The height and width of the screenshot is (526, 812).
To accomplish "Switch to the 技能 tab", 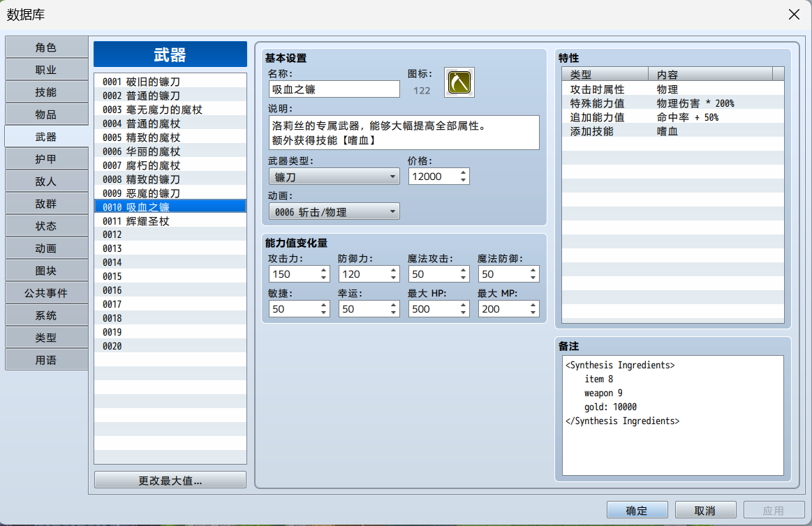I will click(x=46, y=92).
